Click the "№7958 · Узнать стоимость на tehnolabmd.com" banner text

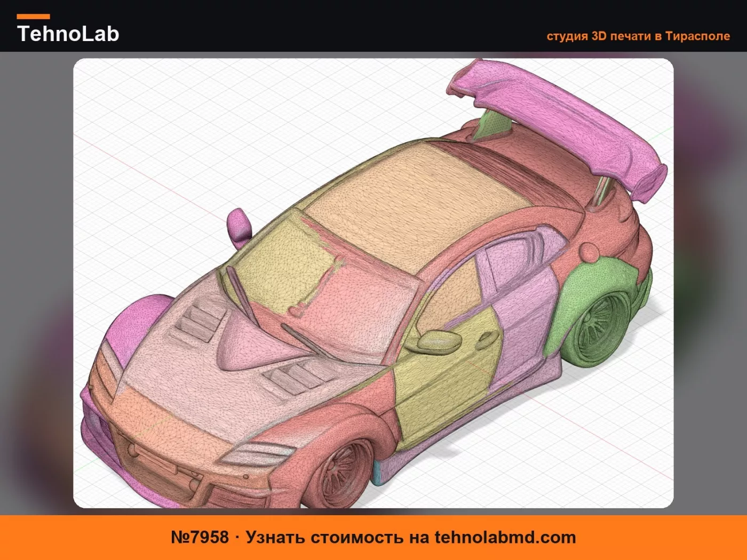(373, 537)
